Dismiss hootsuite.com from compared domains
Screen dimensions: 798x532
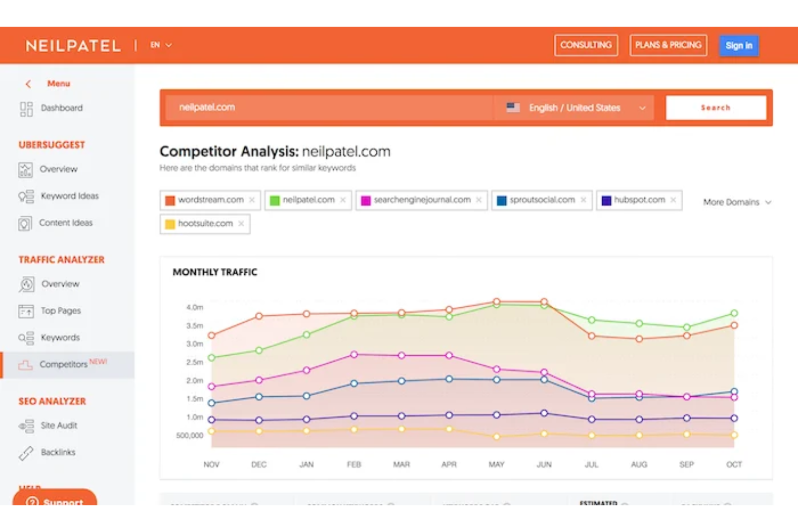click(x=241, y=224)
